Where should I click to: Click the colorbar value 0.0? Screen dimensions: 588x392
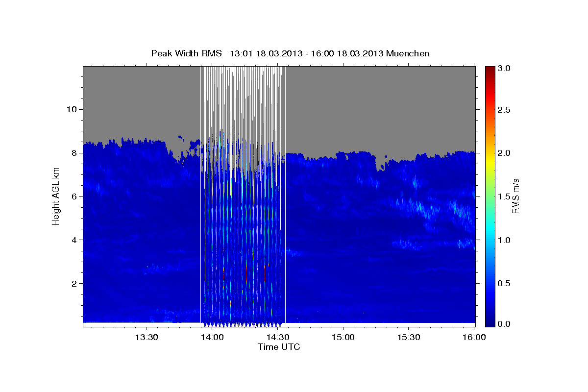point(504,324)
